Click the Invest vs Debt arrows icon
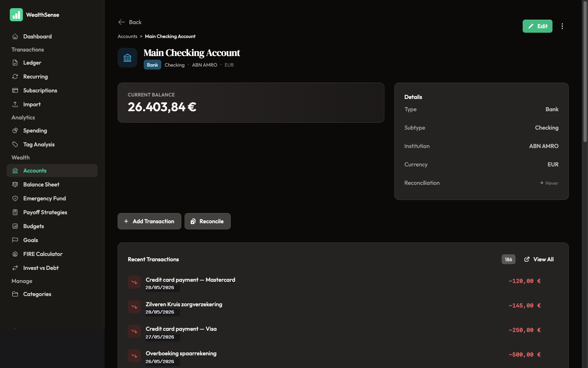This screenshot has height=368, width=588. point(15,268)
